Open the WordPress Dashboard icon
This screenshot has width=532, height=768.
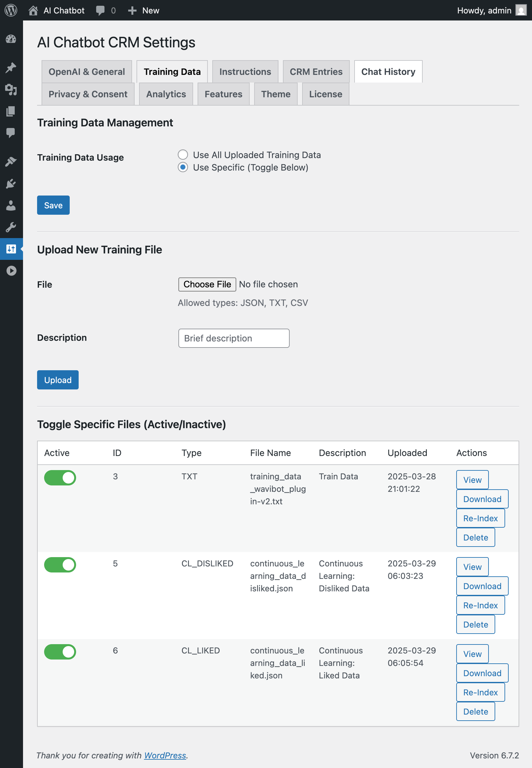coord(11,39)
